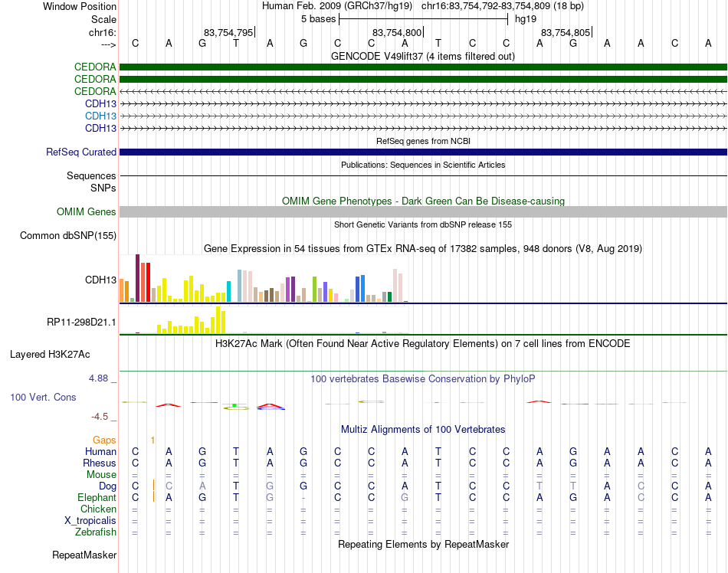Viewport: 728px width, 573px height.
Task: Open 'Short Genetic Variants from dbSNP release 155' title
Action: 423,224
